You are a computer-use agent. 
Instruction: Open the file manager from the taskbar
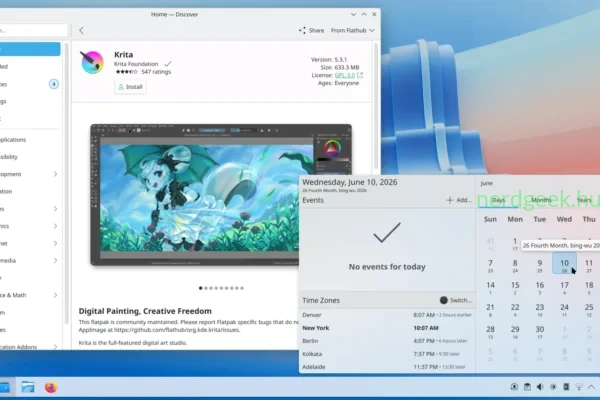(x=28, y=387)
